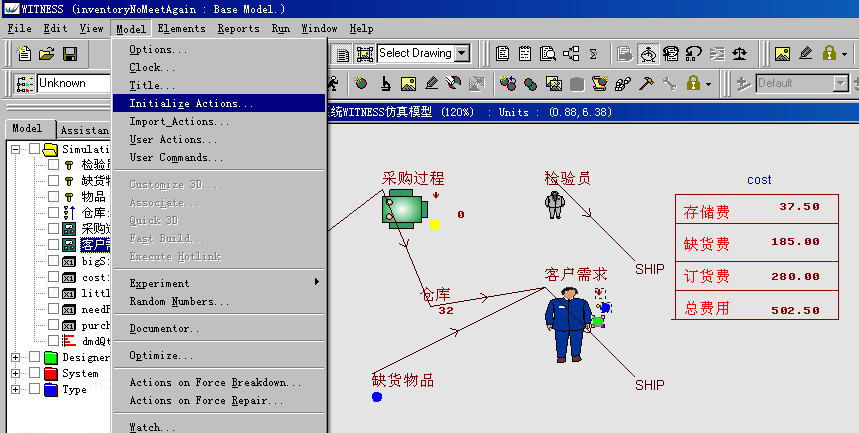Image resolution: width=859 pixels, height=433 pixels.
Task: Save the model with floppy disk icon
Action: click(70, 54)
